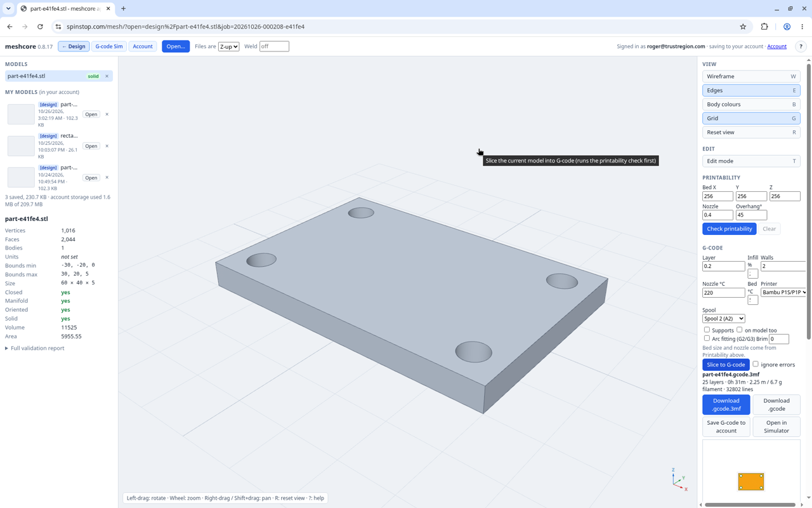
Task: Close the part-e41fe4.stl browser tab
Action: (x=108, y=9)
